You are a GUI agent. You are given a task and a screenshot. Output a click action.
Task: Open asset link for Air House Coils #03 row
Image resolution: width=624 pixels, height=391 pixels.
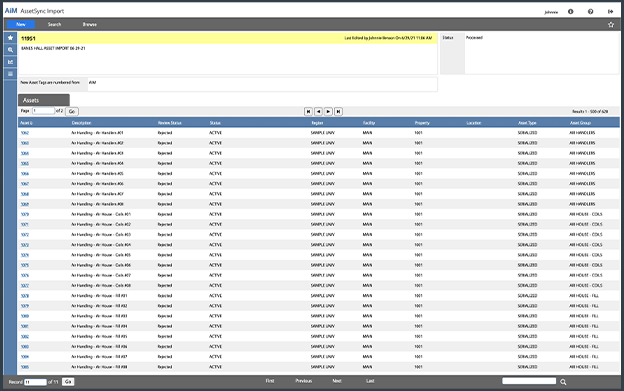coord(25,235)
